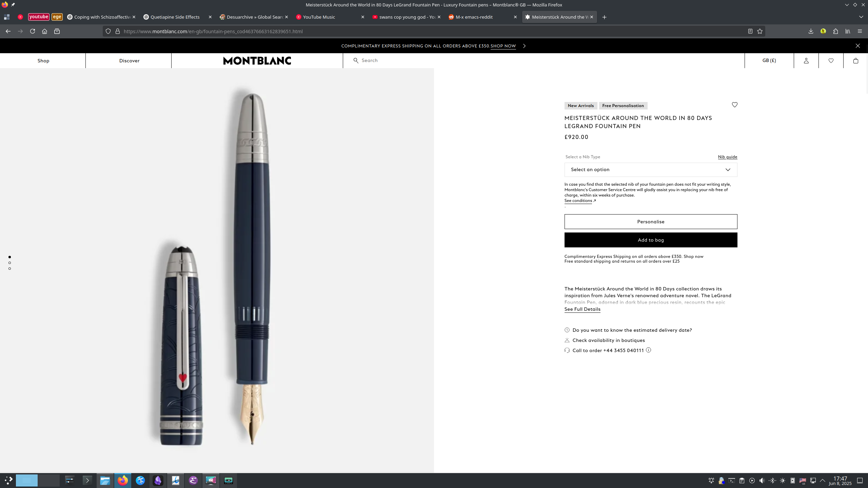Expand the Firefox list all tabs chevron
Viewport: 868px width, 488px height.
tap(861, 17)
